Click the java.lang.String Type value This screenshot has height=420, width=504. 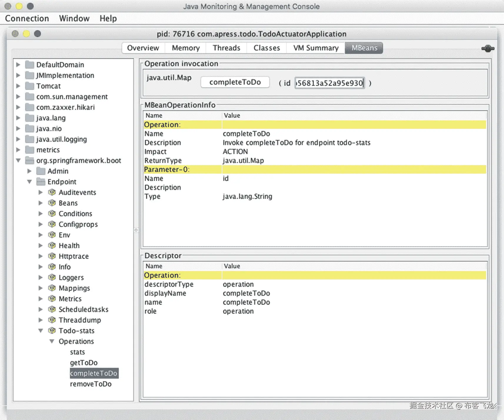[247, 196]
